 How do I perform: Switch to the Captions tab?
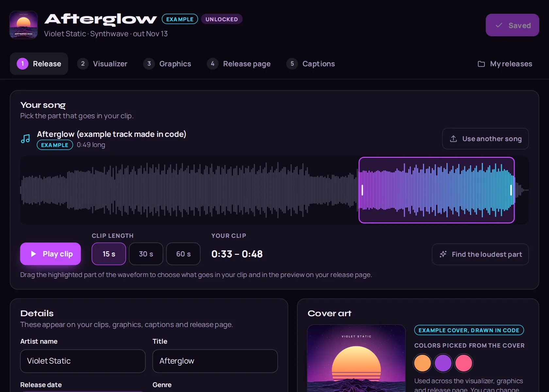pos(311,64)
